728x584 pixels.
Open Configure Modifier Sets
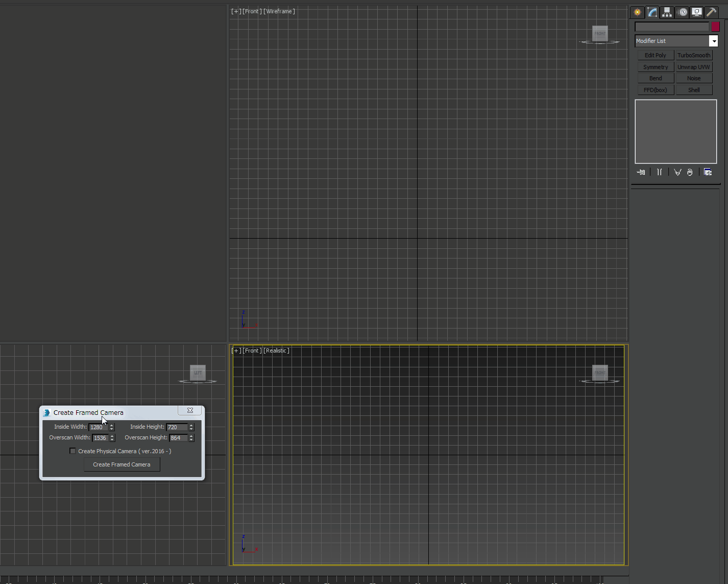[708, 172]
